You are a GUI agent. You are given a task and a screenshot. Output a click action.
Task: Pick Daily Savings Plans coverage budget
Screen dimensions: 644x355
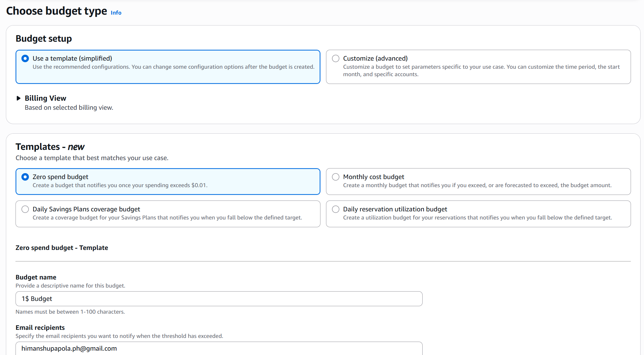pos(25,209)
